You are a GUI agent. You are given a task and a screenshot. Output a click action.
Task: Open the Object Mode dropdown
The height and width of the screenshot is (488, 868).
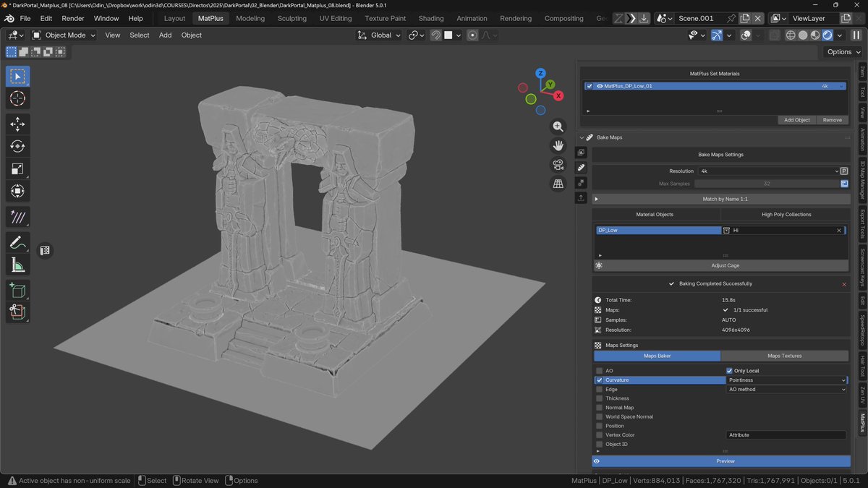[x=65, y=35]
